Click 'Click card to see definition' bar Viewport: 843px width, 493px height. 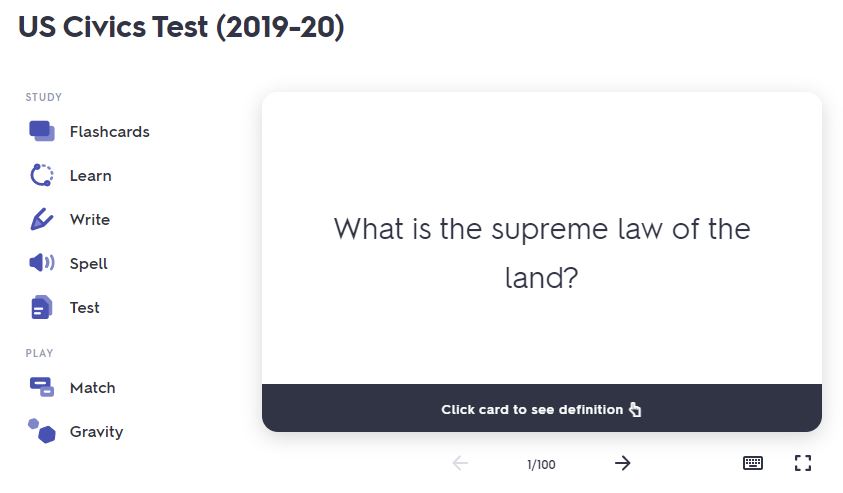[x=541, y=409]
